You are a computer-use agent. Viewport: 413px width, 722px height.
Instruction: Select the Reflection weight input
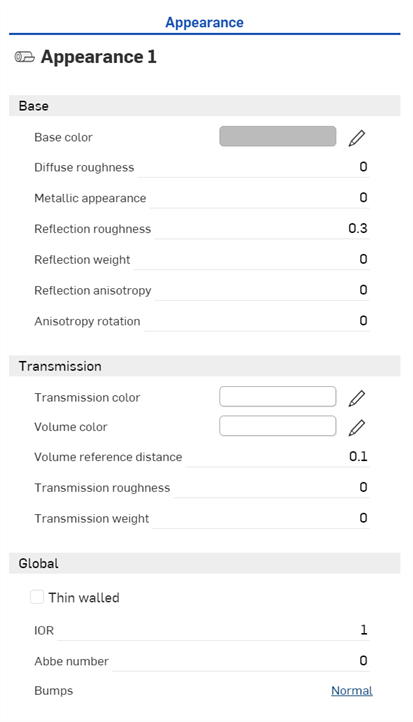(x=251, y=260)
